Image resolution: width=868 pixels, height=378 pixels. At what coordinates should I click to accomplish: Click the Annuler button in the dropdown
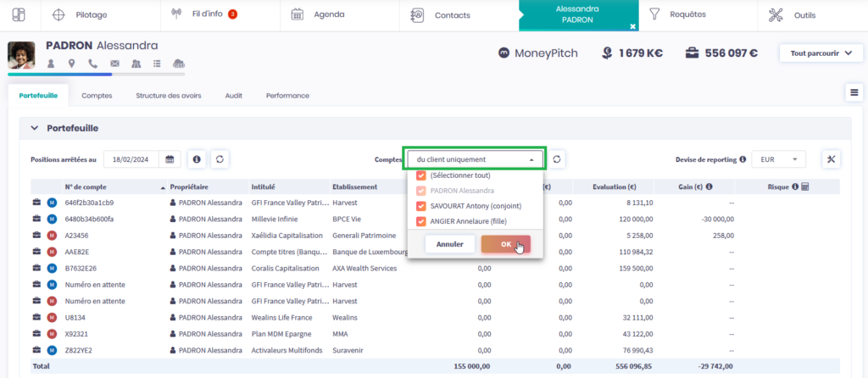coord(449,244)
